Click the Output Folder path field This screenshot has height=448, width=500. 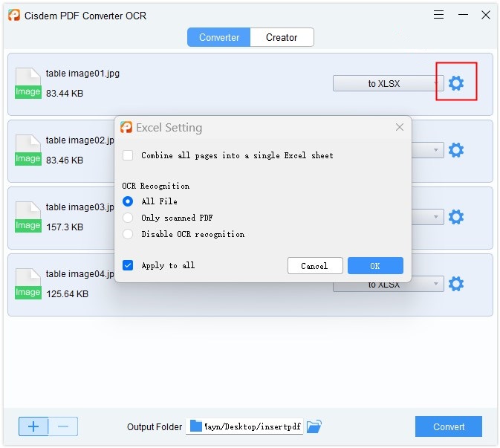[x=244, y=426]
